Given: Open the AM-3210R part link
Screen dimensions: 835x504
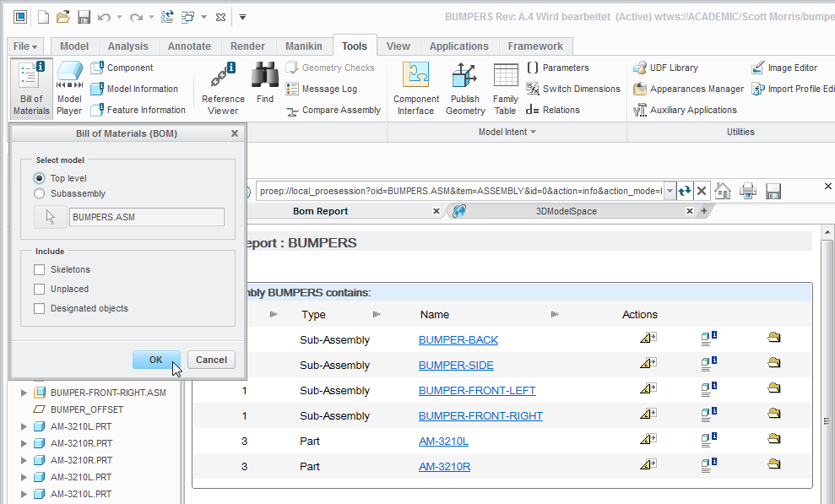Looking at the screenshot, I should pyautogui.click(x=445, y=467).
